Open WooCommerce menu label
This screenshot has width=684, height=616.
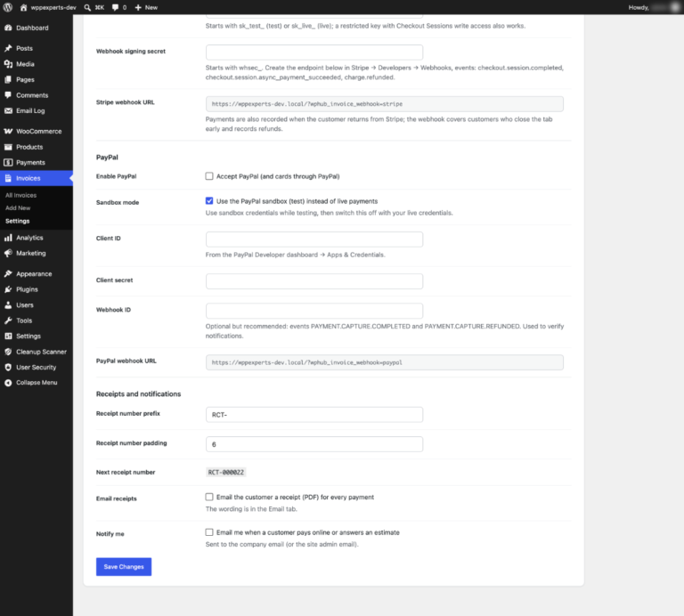(x=39, y=131)
